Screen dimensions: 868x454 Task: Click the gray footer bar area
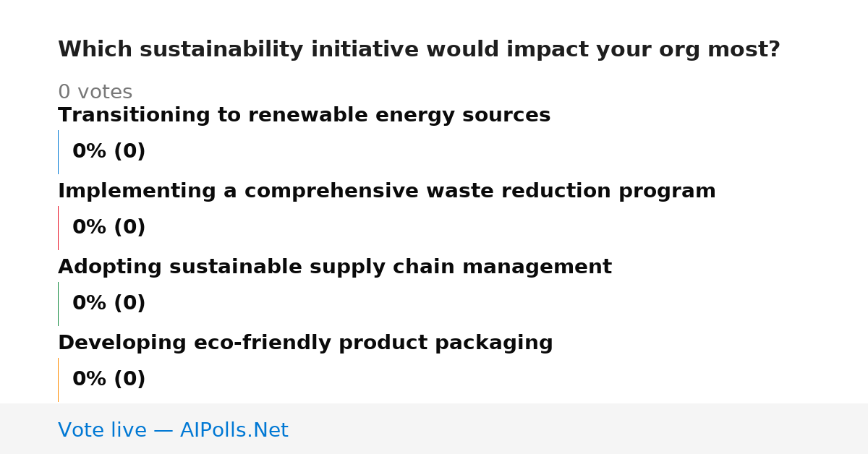(434, 429)
